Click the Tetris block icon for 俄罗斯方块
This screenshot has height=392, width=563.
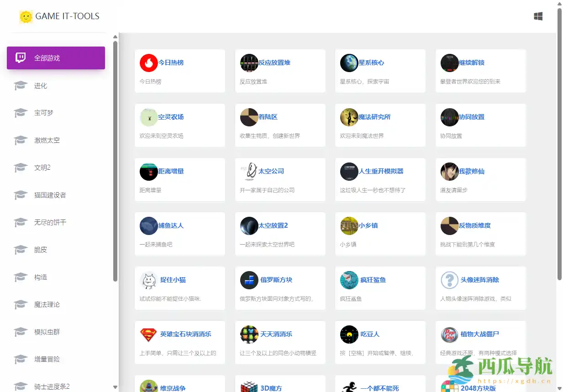click(x=249, y=280)
